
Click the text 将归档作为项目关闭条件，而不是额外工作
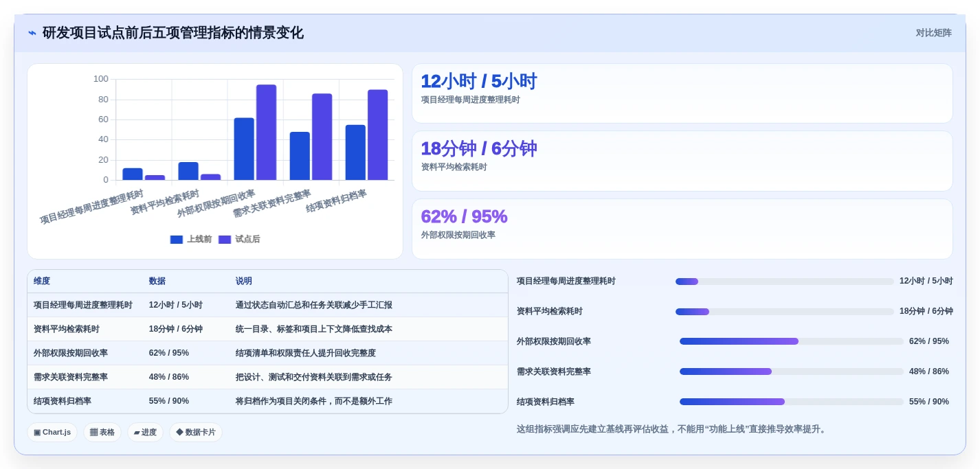coord(314,401)
